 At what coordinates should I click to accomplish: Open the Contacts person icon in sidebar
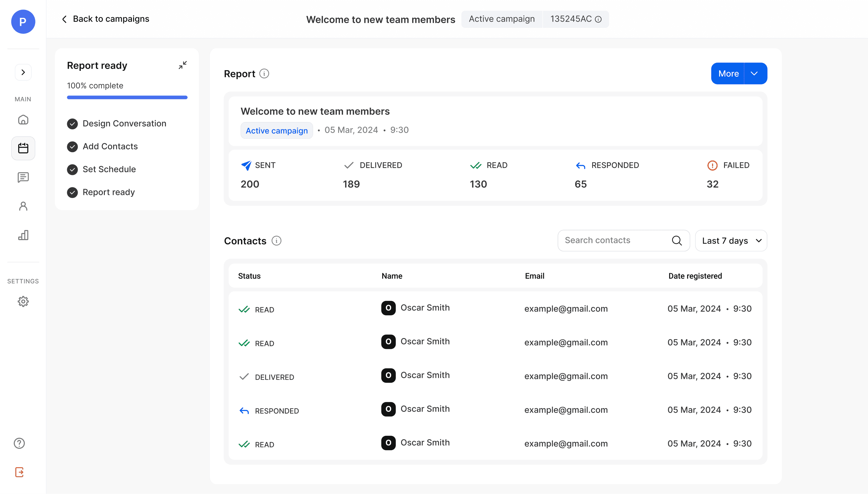click(x=23, y=206)
